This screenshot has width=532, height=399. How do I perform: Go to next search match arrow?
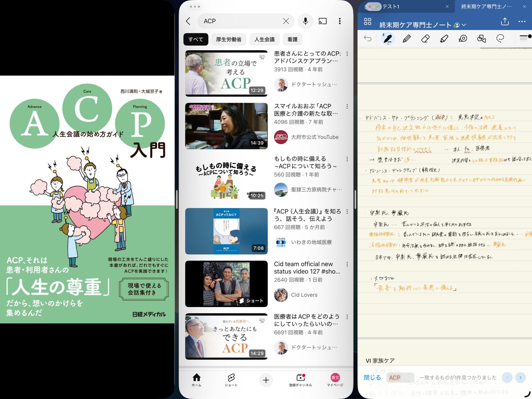tap(520, 377)
